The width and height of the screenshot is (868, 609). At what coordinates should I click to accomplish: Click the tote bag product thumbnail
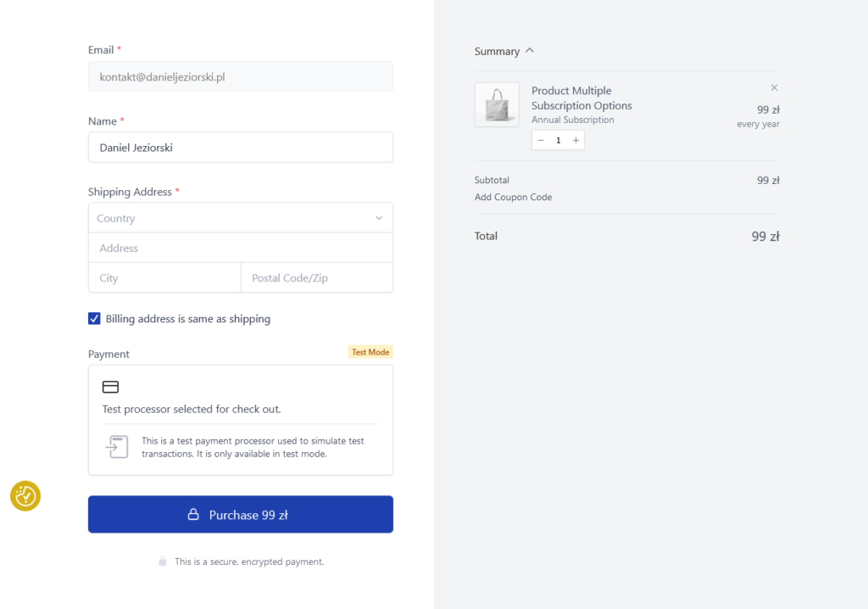tap(497, 104)
